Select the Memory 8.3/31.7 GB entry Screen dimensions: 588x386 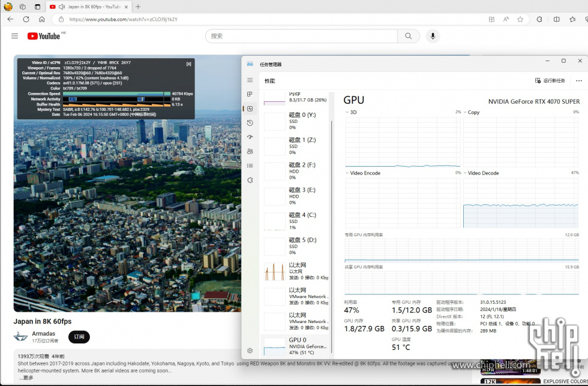295,98
